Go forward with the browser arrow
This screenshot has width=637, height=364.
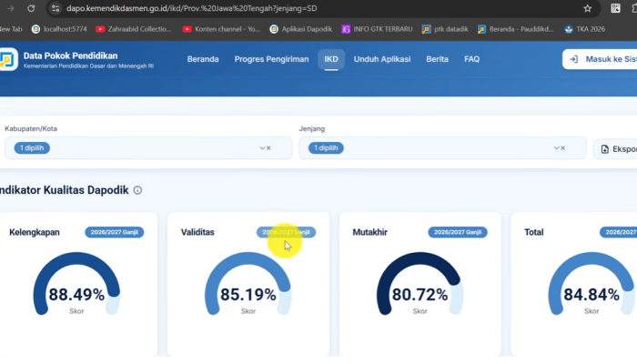pyautogui.click(x=11, y=8)
